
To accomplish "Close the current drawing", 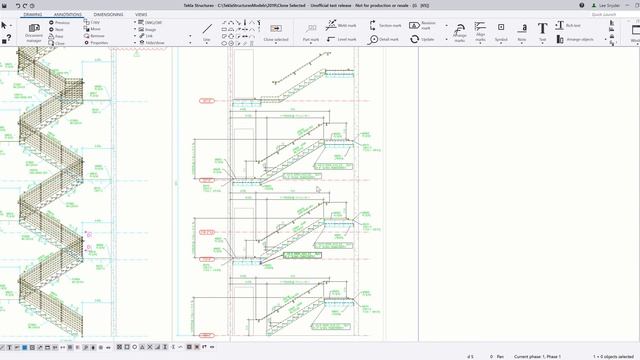I will (x=57, y=43).
